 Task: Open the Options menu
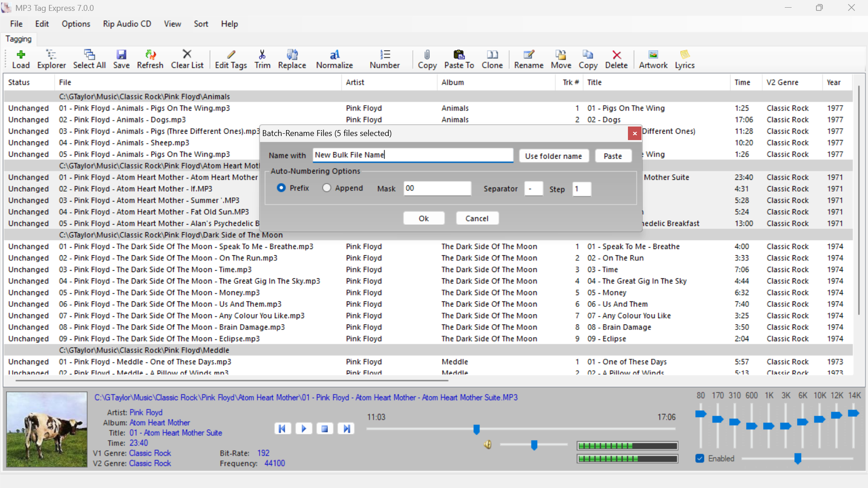[x=76, y=24]
